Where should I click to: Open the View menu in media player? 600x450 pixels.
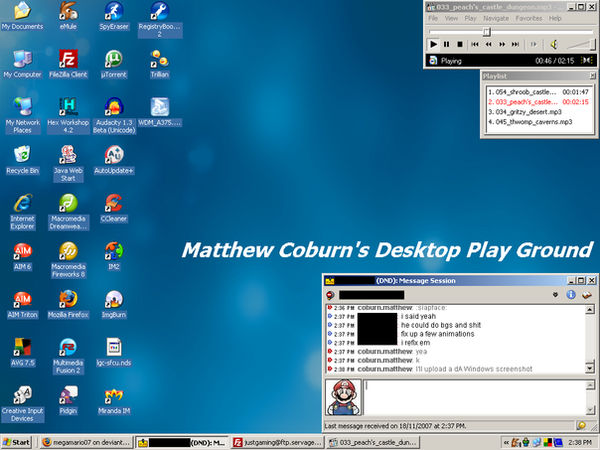pos(451,18)
